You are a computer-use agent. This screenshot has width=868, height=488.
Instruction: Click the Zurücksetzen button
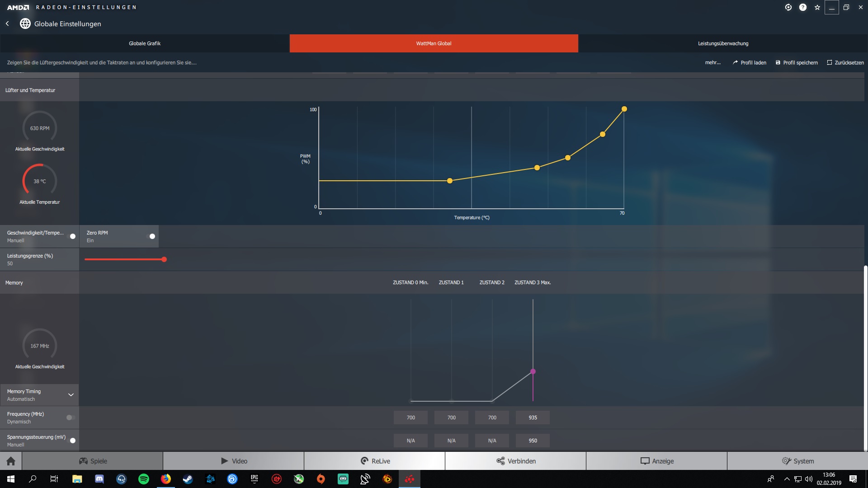click(845, 63)
